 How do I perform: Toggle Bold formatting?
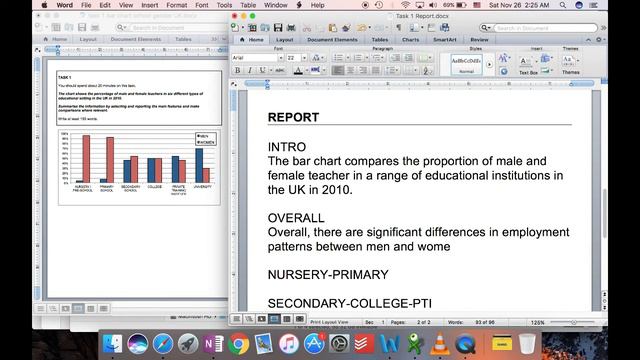[x=237, y=70]
